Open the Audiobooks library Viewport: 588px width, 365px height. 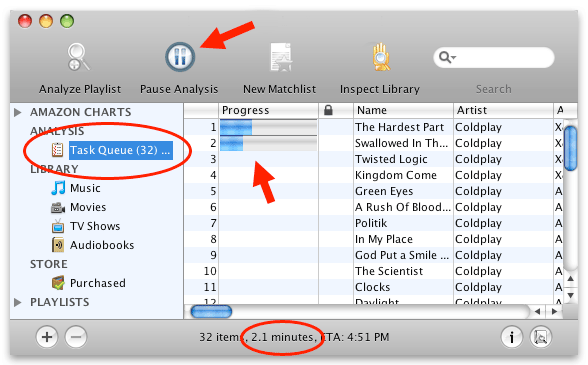[102, 245]
